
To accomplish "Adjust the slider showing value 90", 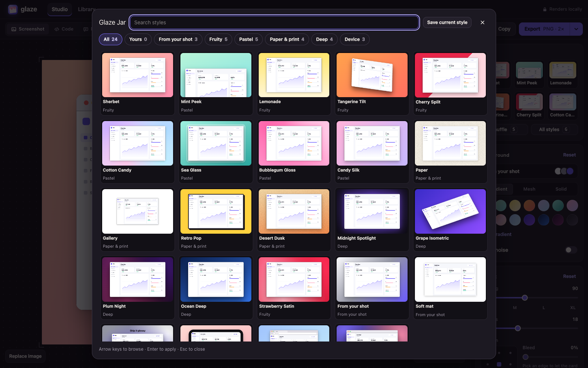I will tap(525, 298).
